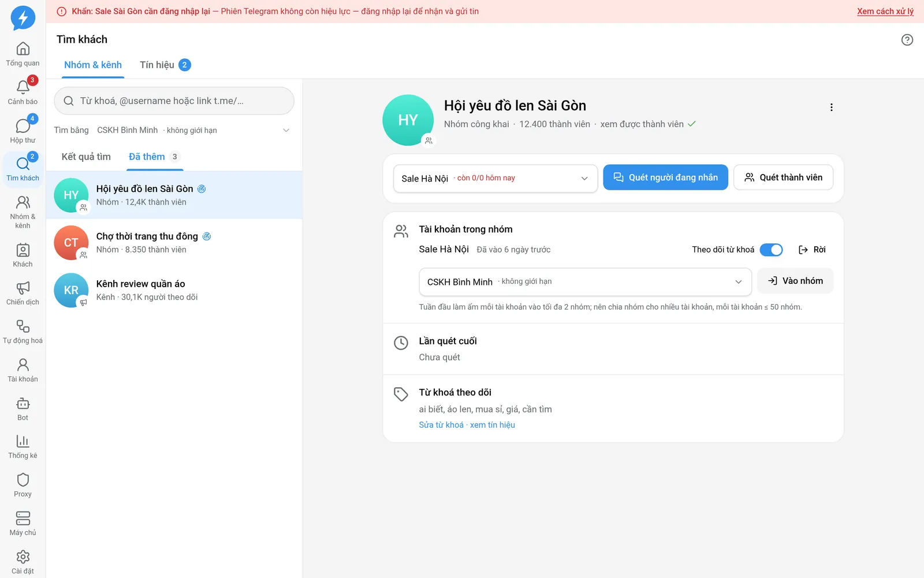Viewport: 924px width, 578px height.
Task: Click Sửa từ khoá link
Action: [441, 425]
